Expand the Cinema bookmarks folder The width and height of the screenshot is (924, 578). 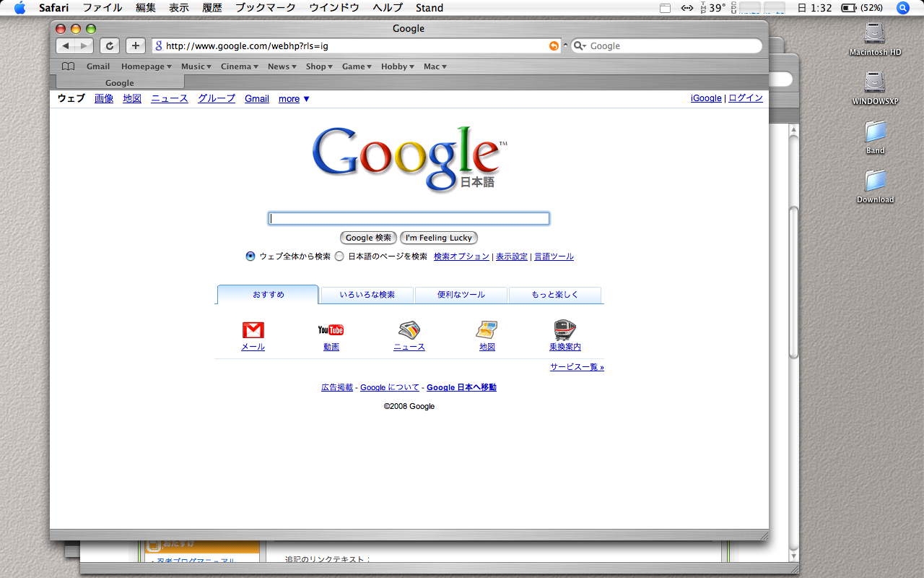point(239,66)
